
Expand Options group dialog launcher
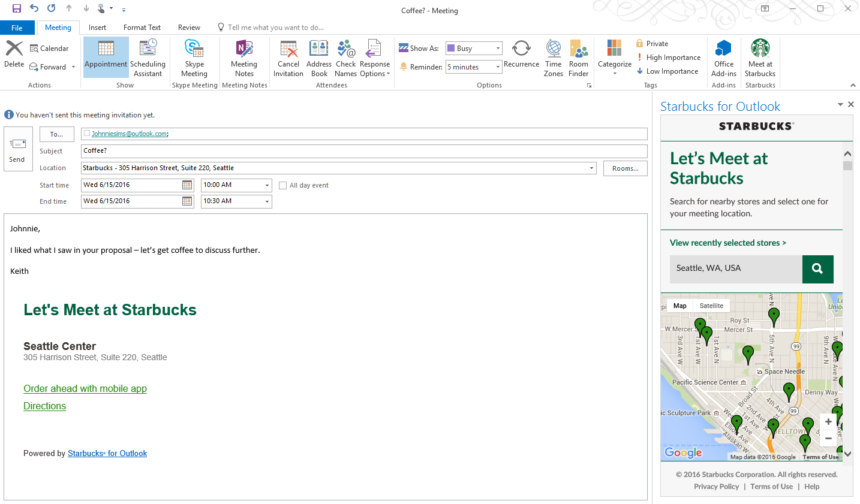pyautogui.click(x=589, y=86)
